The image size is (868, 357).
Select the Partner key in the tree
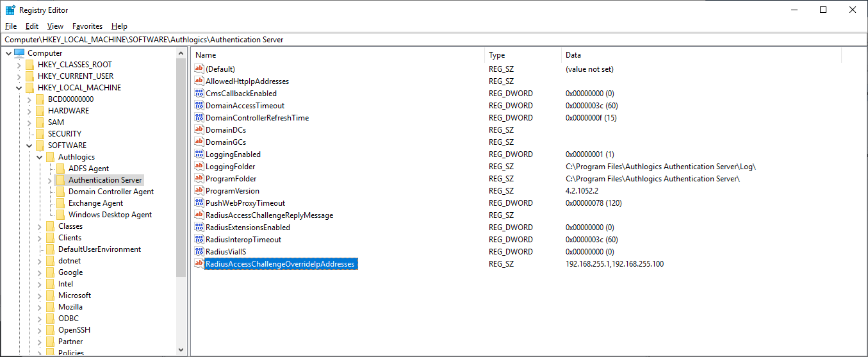pyautogui.click(x=70, y=342)
